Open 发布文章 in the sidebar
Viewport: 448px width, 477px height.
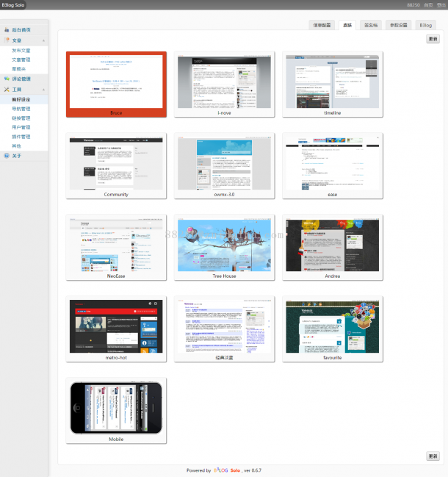coord(21,50)
